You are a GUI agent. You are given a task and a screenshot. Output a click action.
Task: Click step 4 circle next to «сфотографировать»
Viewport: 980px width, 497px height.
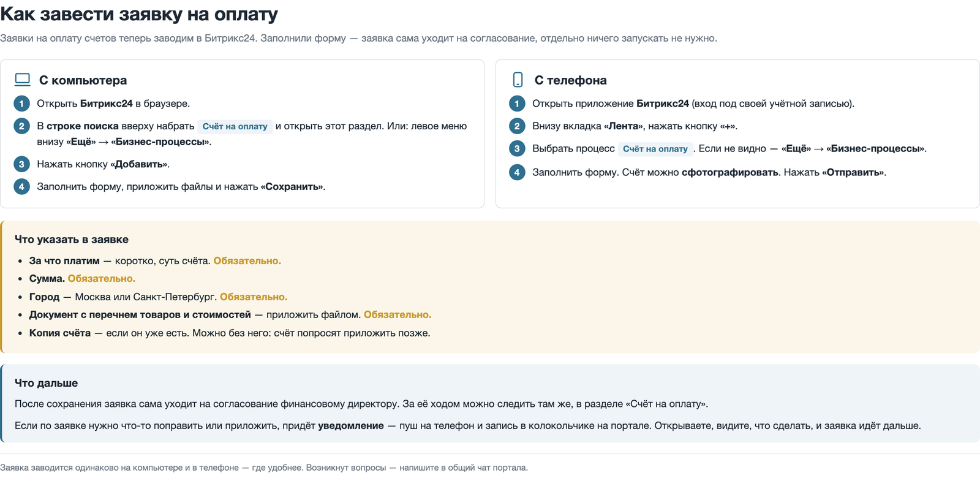pyautogui.click(x=517, y=173)
